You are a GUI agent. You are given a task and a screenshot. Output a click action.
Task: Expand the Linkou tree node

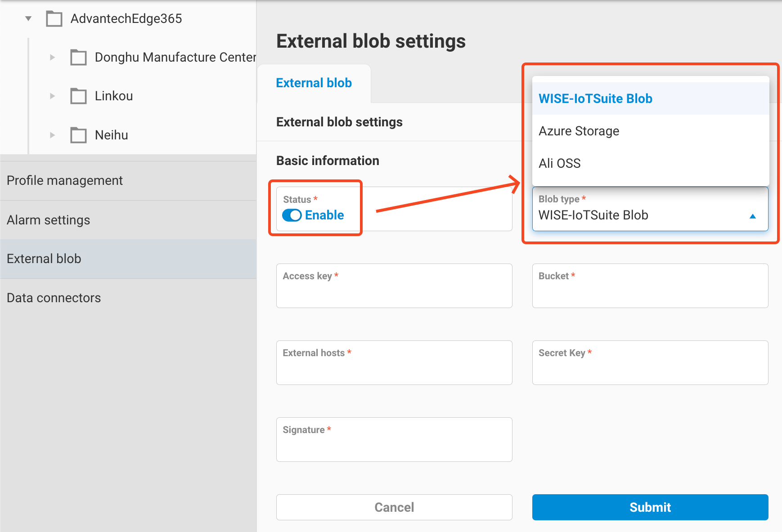pos(52,96)
